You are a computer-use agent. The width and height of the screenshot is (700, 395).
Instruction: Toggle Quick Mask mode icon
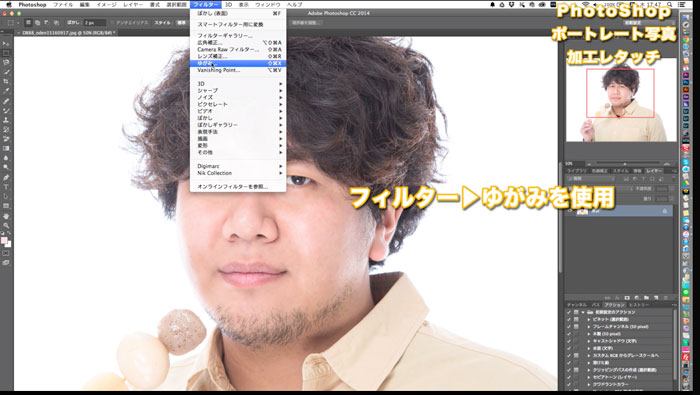coord(6,253)
